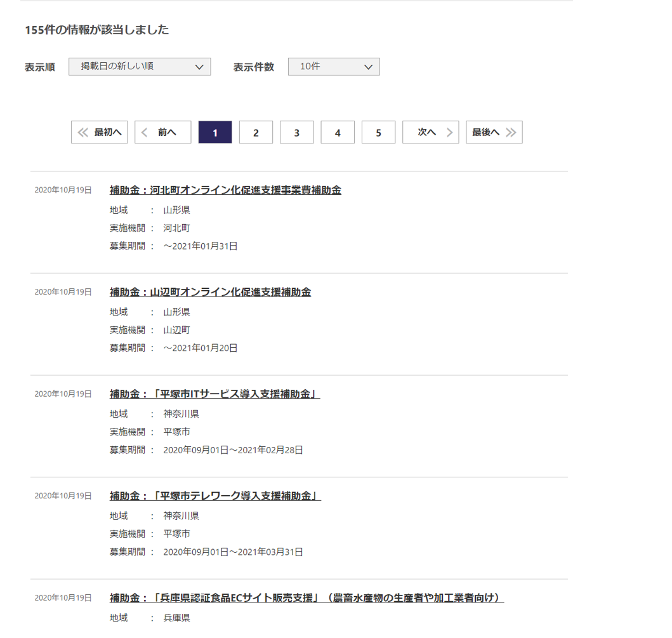Click the double-chevron 最初へ first page button
This screenshot has width=672, height=638.
pyautogui.click(x=100, y=132)
